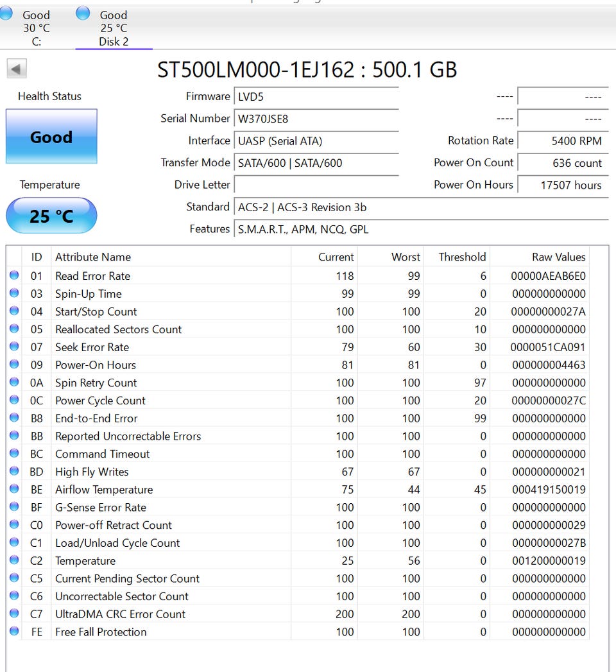Click the Power On Hours value field
The height and width of the screenshot is (672, 616).
(x=563, y=185)
